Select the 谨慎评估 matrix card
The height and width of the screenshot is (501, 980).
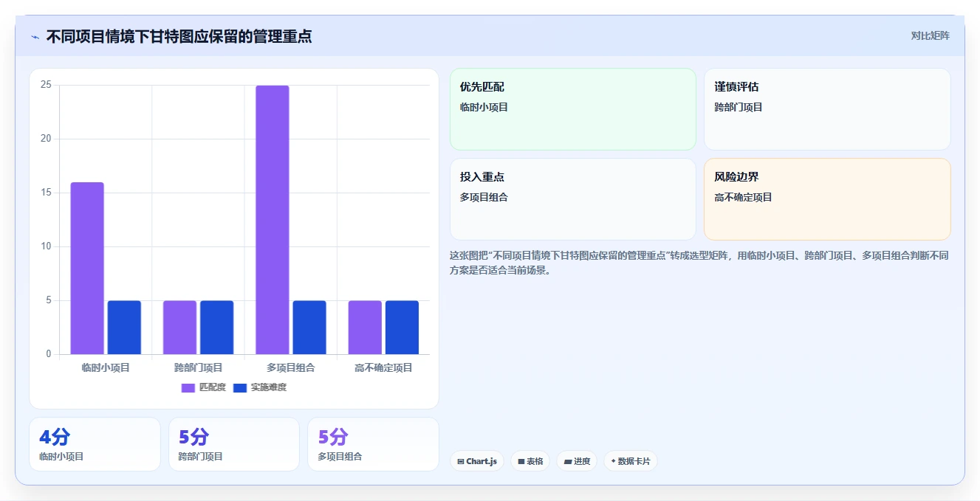pyautogui.click(x=827, y=109)
